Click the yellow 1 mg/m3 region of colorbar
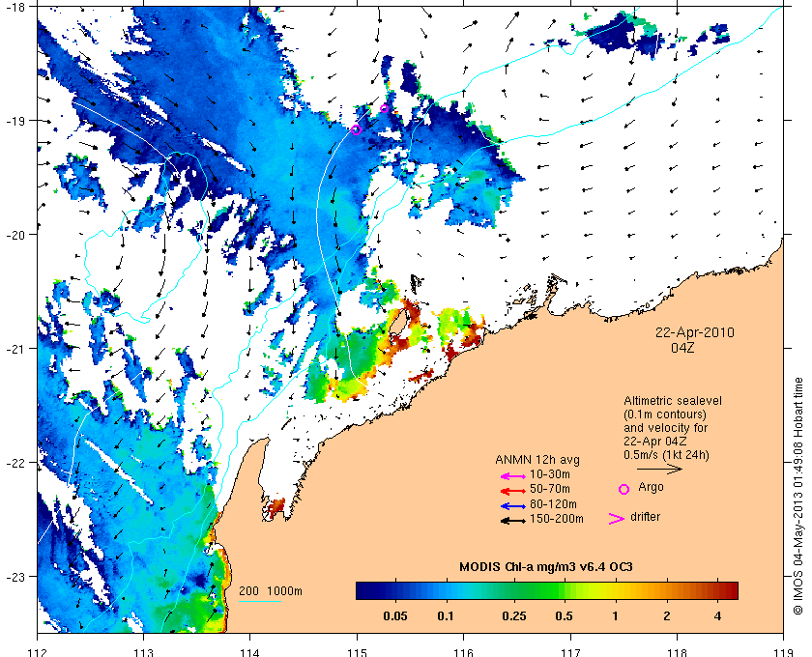 615,590
